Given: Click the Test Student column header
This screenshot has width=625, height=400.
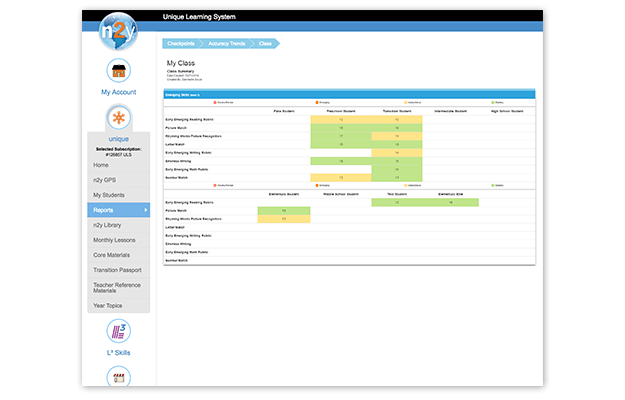Looking at the screenshot, I should [x=397, y=194].
